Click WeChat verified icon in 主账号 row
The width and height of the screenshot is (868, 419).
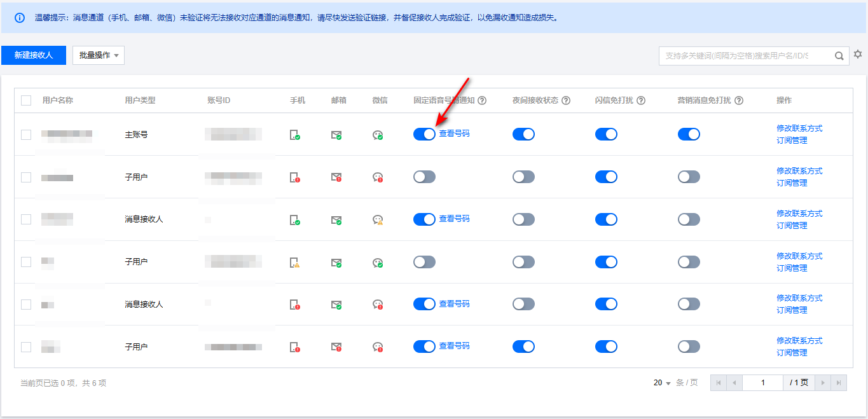(378, 135)
